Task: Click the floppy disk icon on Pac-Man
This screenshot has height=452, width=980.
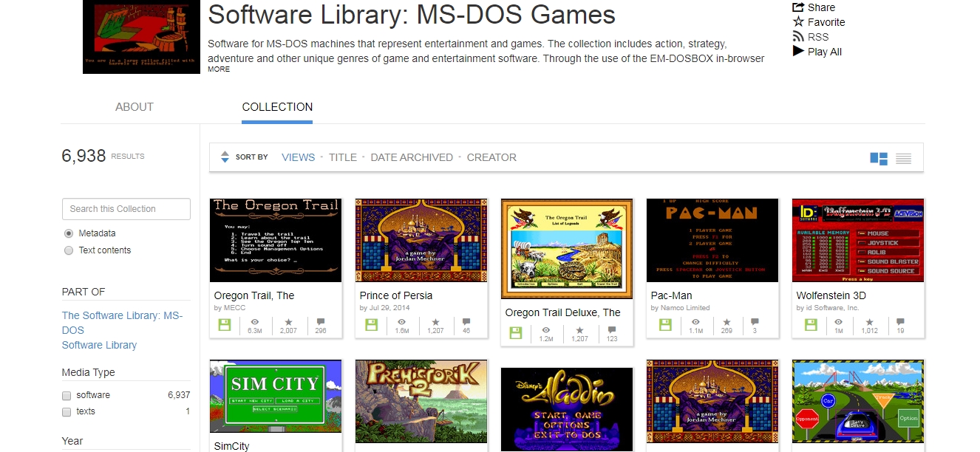Action: click(x=665, y=325)
